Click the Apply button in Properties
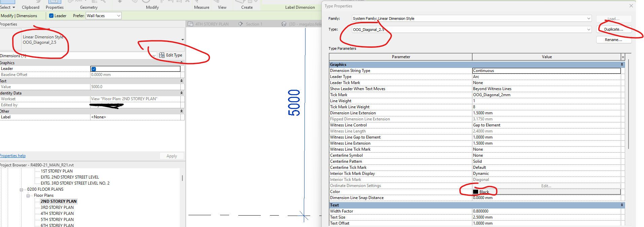Viewport: 644px width, 227px height. (x=172, y=156)
